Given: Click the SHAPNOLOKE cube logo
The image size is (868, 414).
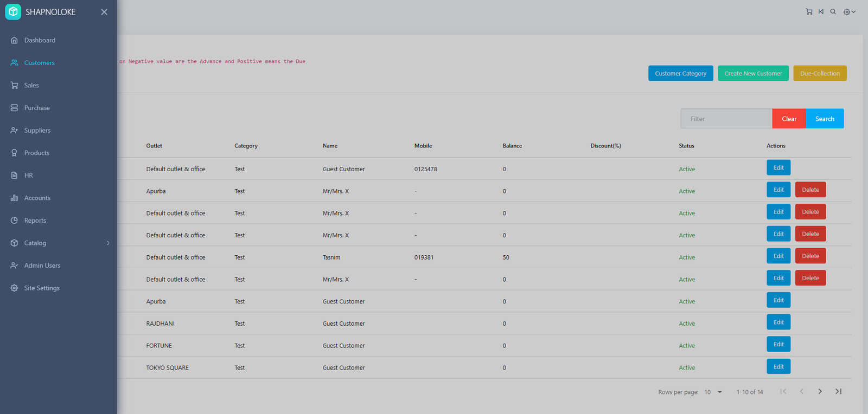Looking at the screenshot, I should point(13,11).
